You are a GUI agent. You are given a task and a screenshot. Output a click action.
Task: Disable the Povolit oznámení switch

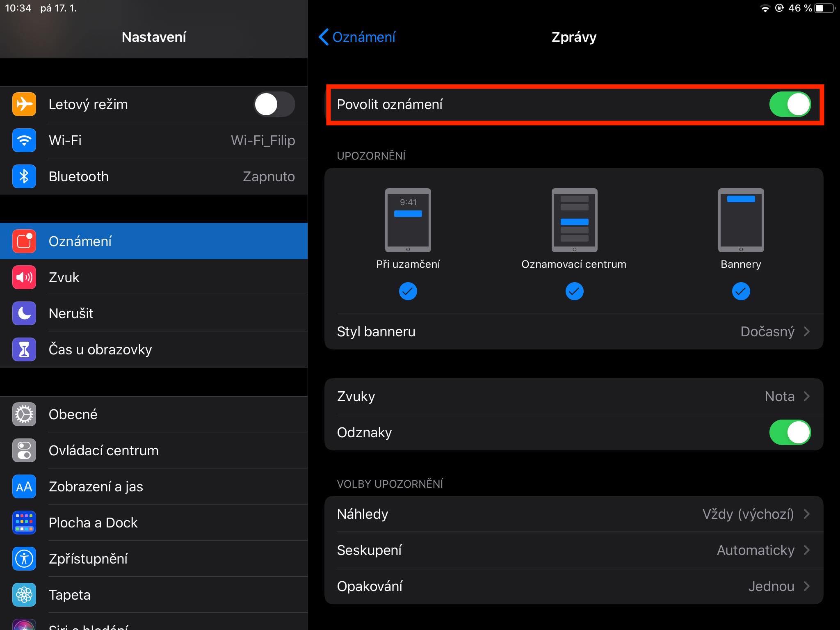point(790,104)
